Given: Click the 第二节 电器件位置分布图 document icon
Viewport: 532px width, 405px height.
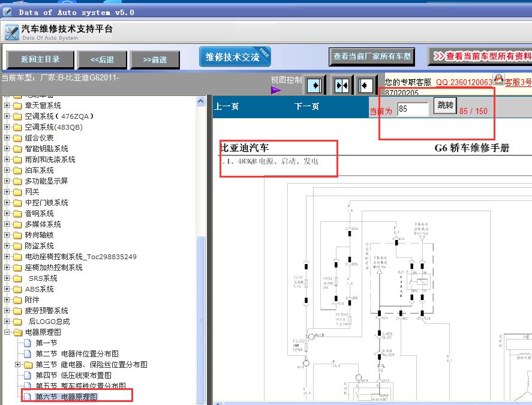Looking at the screenshot, I should pyautogui.click(x=28, y=354).
